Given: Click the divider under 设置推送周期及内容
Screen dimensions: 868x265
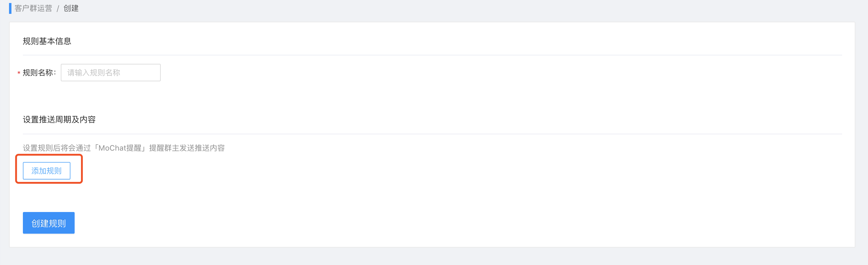Looking at the screenshot, I should (432, 134).
